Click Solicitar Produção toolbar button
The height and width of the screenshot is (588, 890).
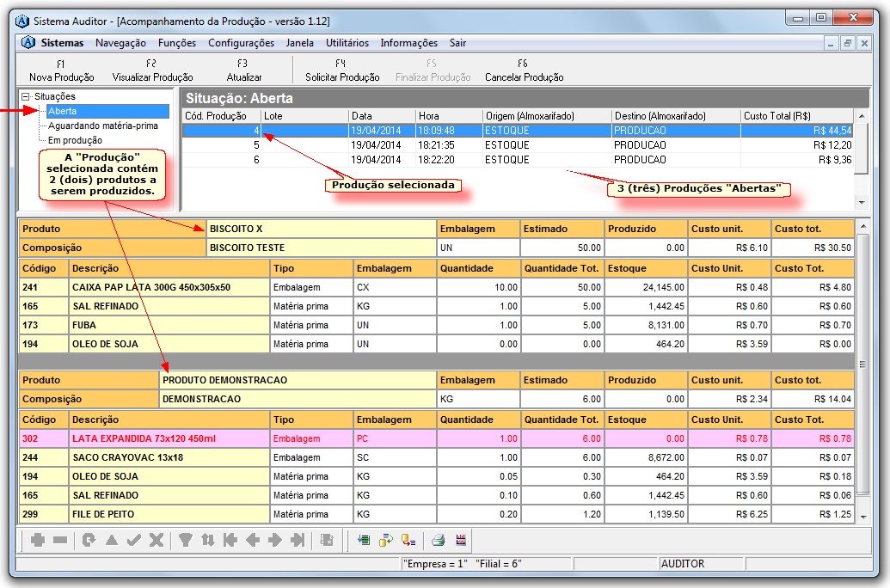(341, 70)
